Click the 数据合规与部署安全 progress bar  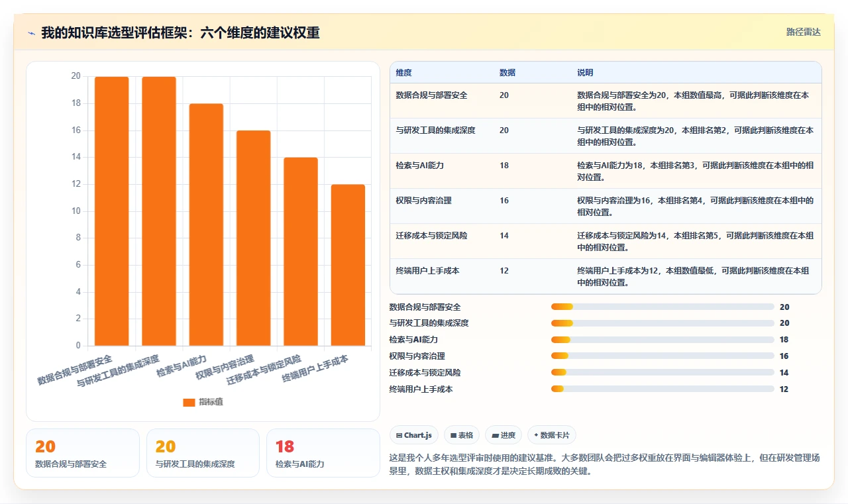pyautogui.click(x=662, y=307)
